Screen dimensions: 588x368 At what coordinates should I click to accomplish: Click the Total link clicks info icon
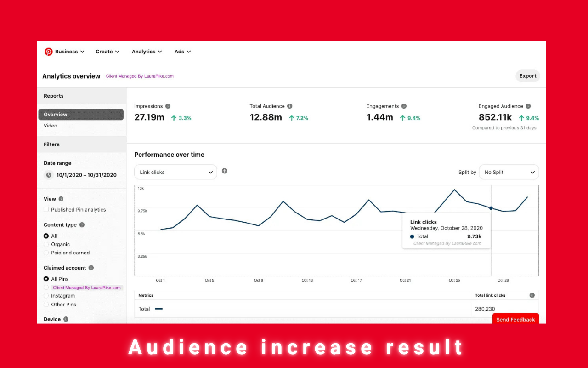tap(532, 295)
